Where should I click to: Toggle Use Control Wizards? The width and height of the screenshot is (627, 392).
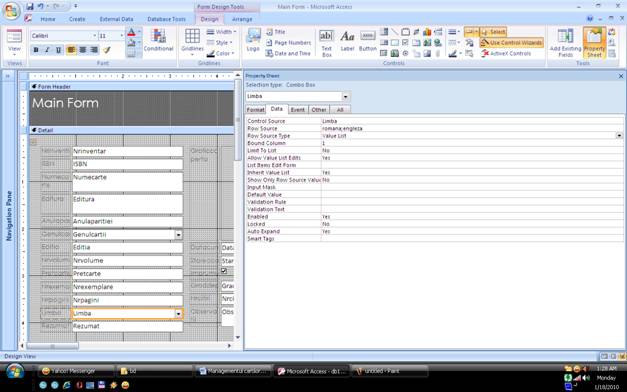[512, 42]
